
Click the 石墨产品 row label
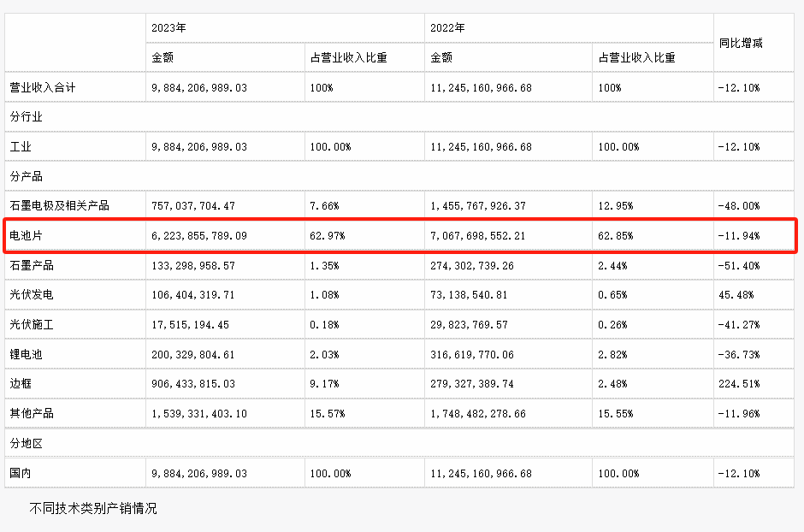32,265
